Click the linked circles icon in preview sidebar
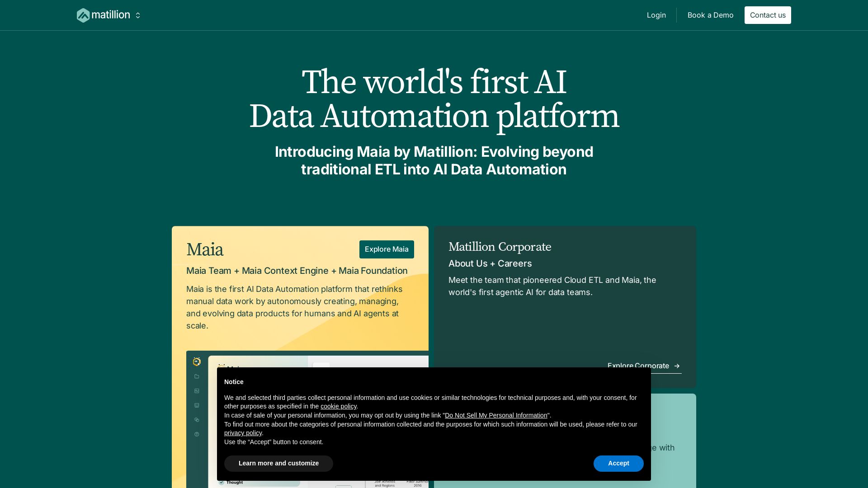This screenshot has height=488, width=868. click(197, 420)
